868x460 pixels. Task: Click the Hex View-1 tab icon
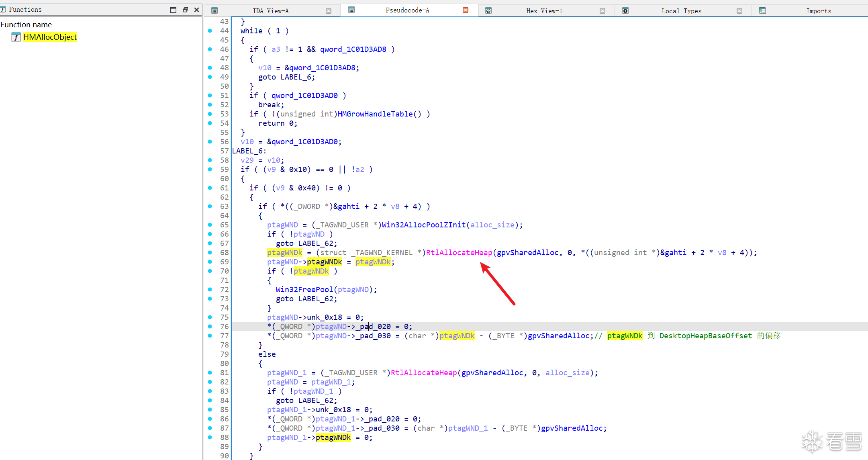tap(488, 11)
